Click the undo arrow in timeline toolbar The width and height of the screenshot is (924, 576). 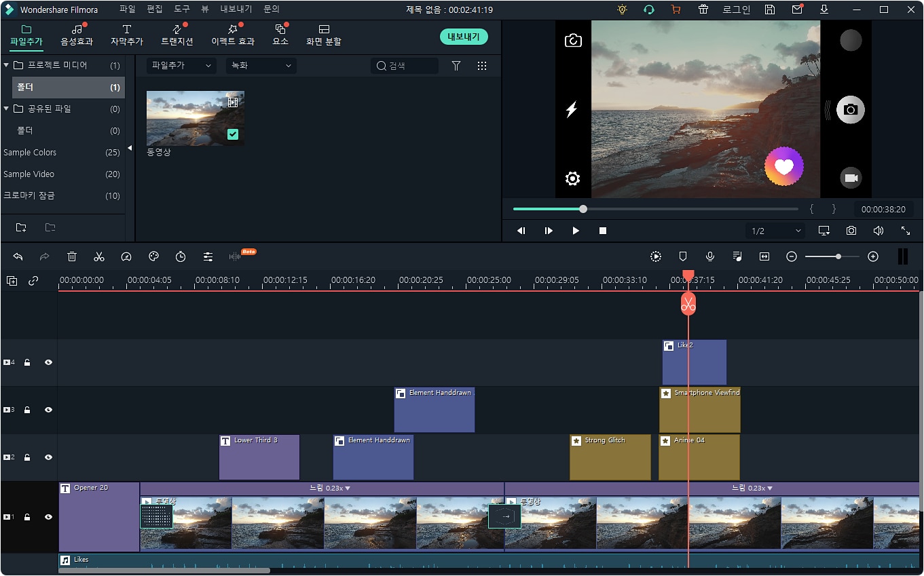pyautogui.click(x=18, y=256)
